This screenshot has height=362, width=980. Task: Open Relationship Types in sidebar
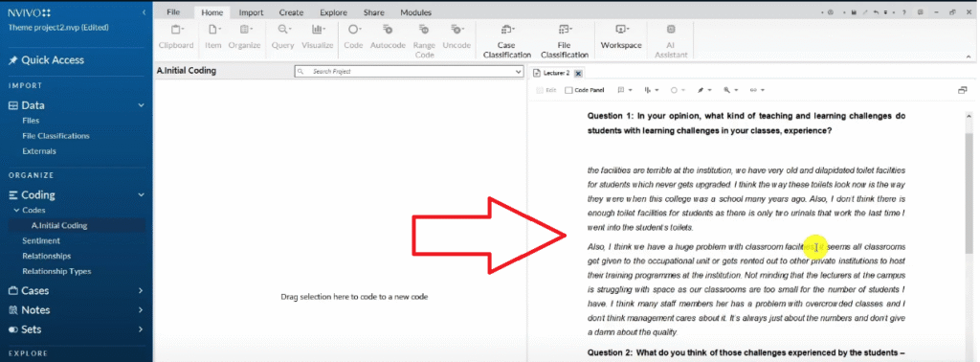point(56,271)
